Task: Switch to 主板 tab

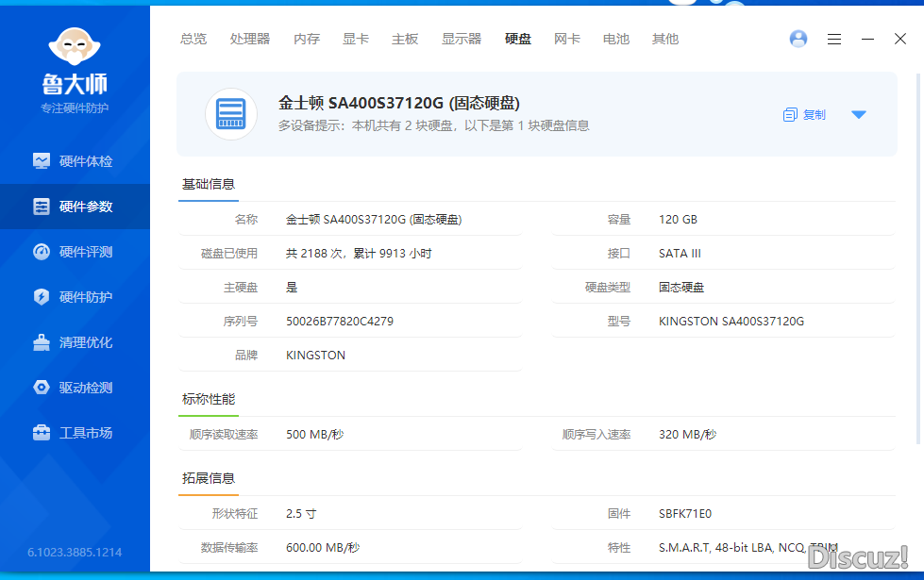Action: 405,39
